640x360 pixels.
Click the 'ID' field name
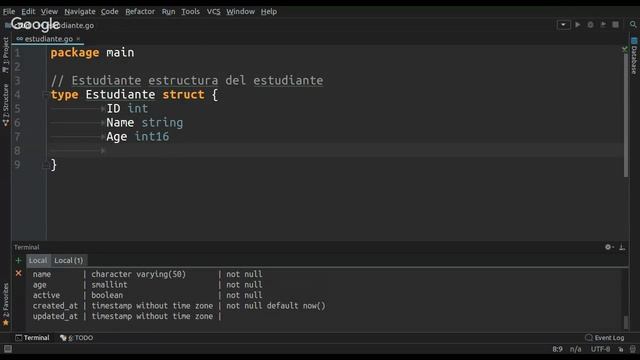pyautogui.click(x=113, y=109)
